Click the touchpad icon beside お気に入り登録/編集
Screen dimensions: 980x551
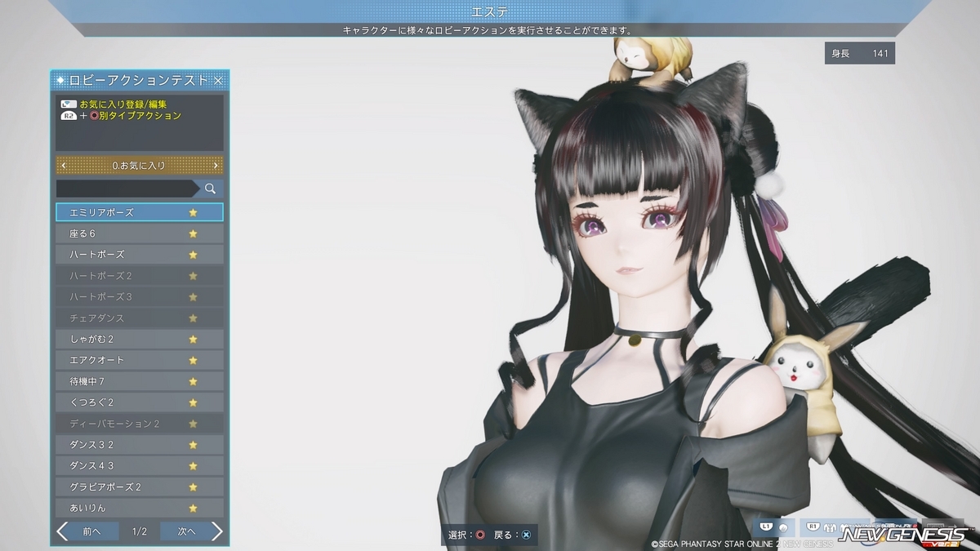(x=69, y=104)
